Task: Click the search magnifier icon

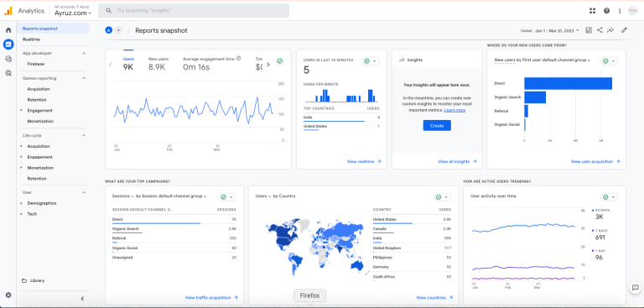Action: coord(108,11)
